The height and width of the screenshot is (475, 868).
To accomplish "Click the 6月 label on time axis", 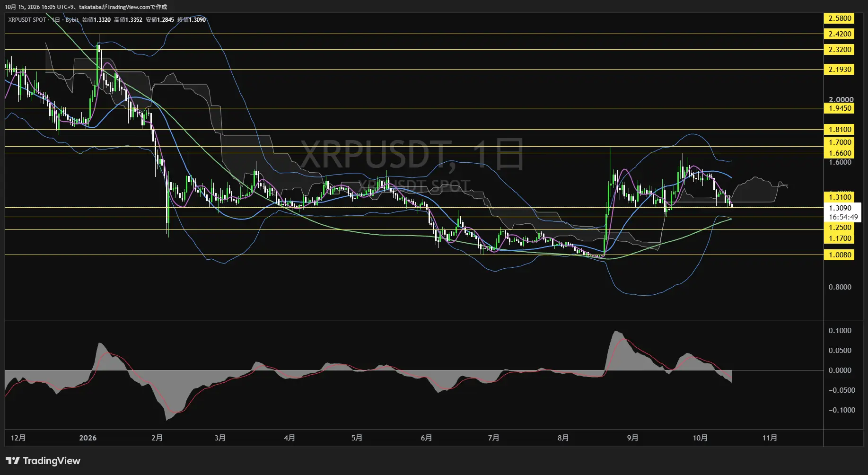I will point(426,438).
